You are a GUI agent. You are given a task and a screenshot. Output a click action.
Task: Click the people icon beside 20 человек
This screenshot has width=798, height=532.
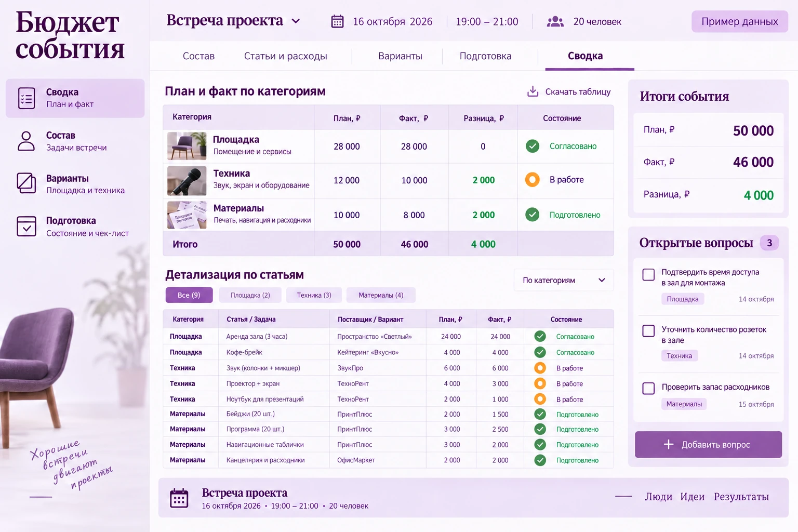point(555,21)
